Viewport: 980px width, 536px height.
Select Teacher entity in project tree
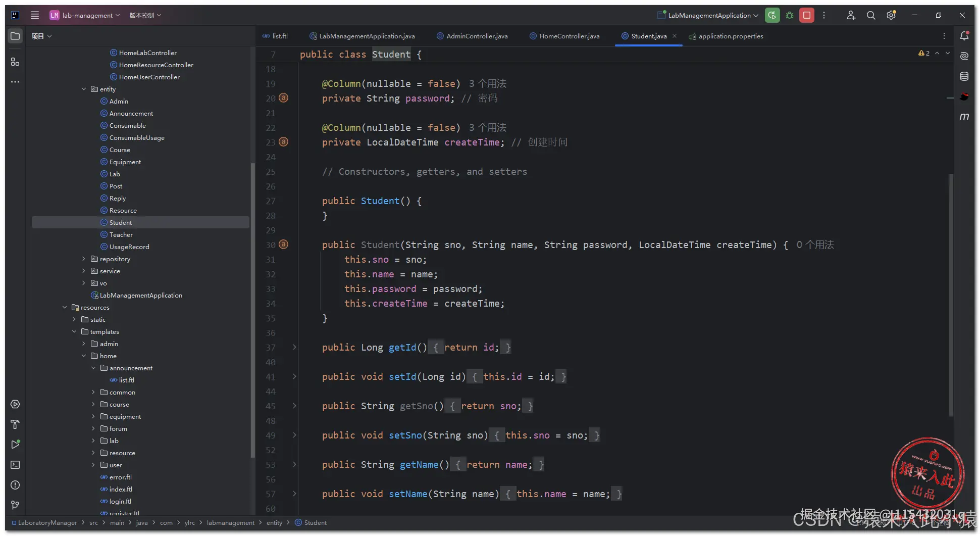tap(121, 234)
